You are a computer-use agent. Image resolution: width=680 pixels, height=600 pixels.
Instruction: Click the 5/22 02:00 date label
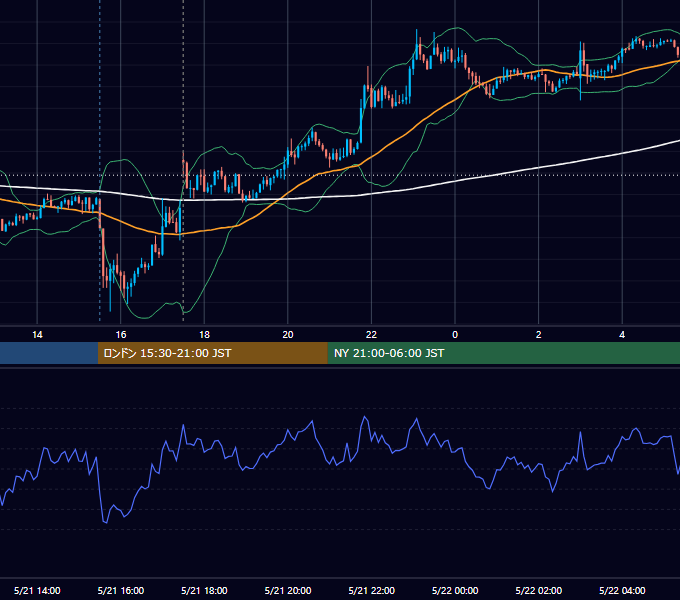coord(539,590)
